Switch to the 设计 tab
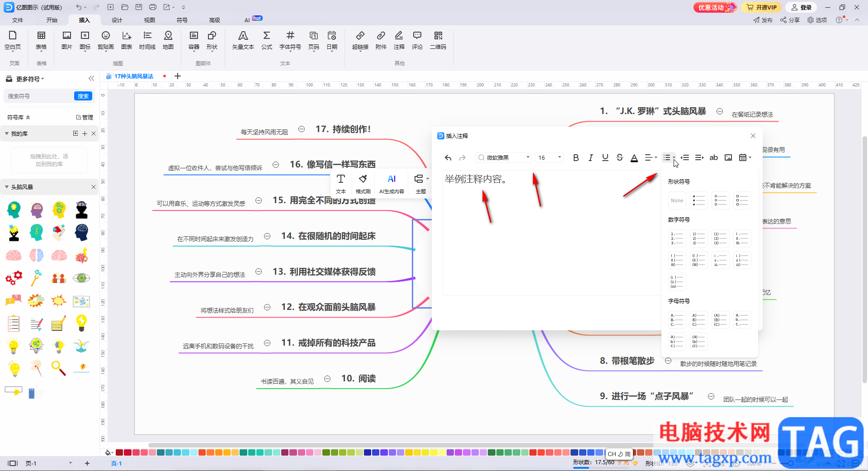868x471 pixels. coord(117,20)
